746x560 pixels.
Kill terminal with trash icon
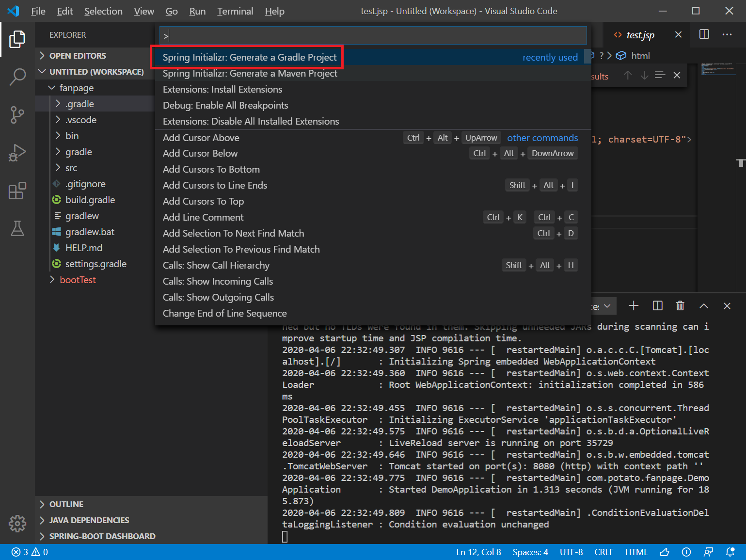pyautogui.click(x=681, y=305)
